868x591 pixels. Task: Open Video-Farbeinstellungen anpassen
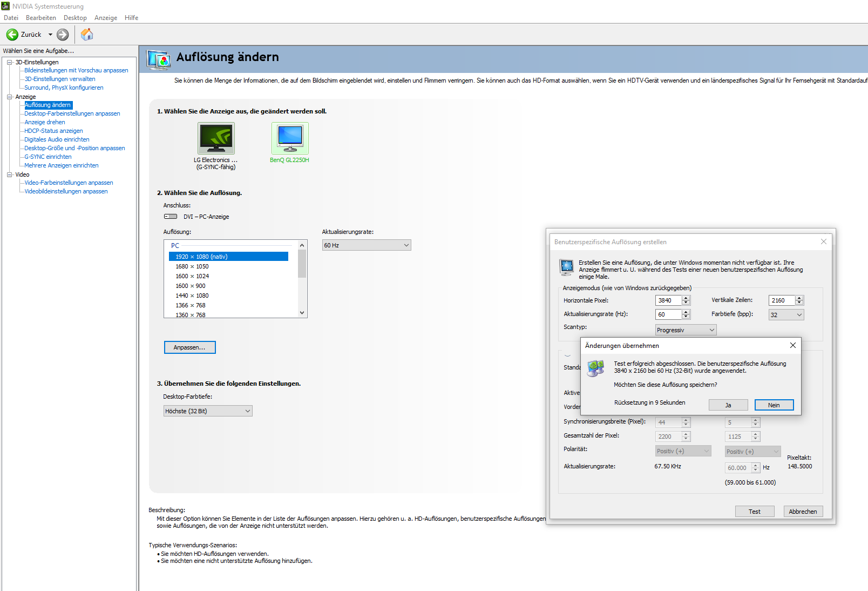pyautogui.click(x=69, y=183)
